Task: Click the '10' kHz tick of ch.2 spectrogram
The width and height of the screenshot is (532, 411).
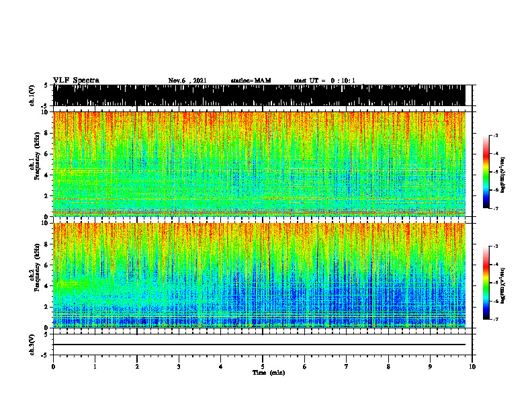Action: click(x=46, y=223)
